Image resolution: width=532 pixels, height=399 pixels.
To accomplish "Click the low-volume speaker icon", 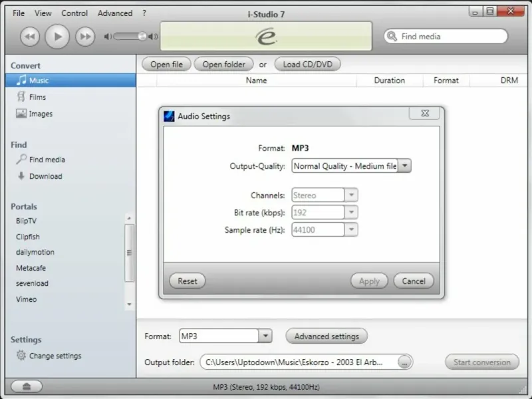I will click(x=108, y=37).
